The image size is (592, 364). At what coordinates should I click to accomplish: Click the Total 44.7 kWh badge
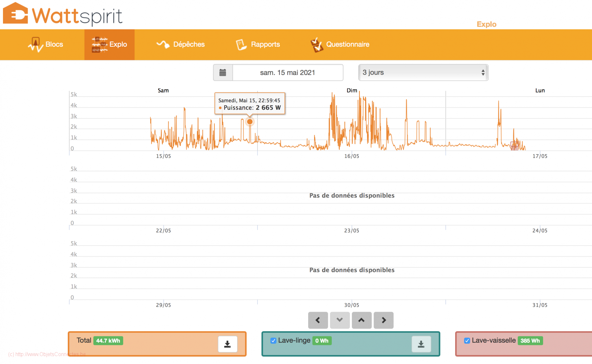coord(108,341)
